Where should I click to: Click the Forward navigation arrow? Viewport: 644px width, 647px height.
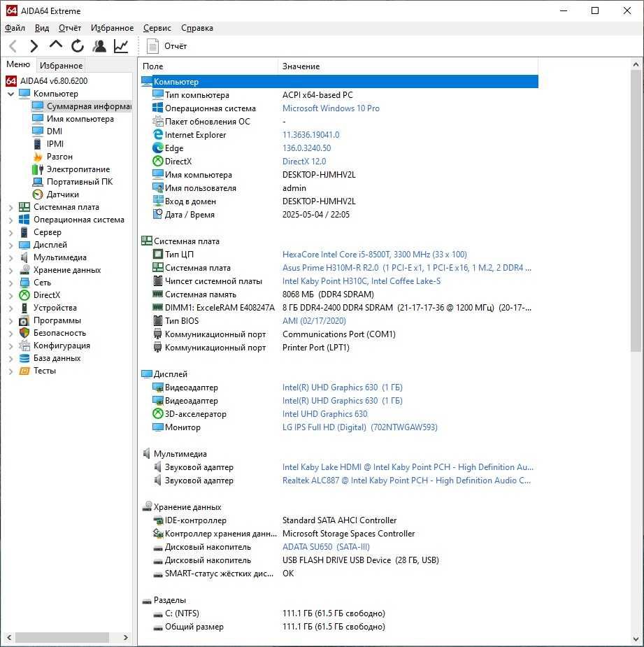click(x=34, y=46)
